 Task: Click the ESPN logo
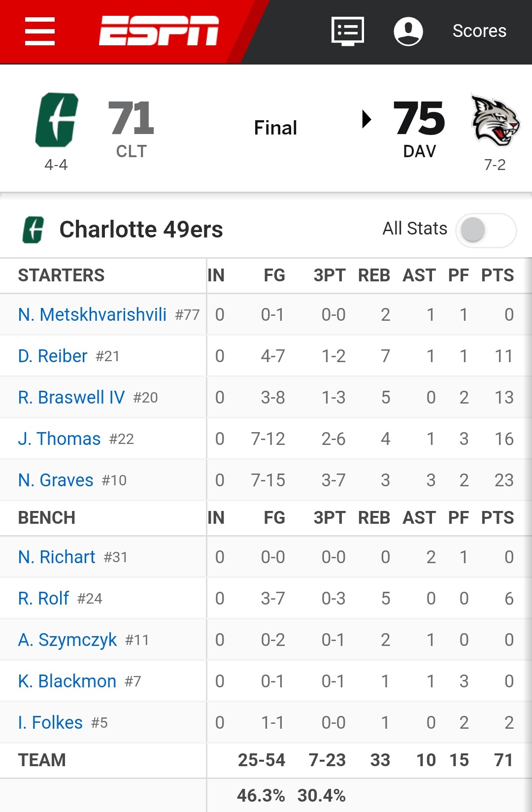[159, 31]
